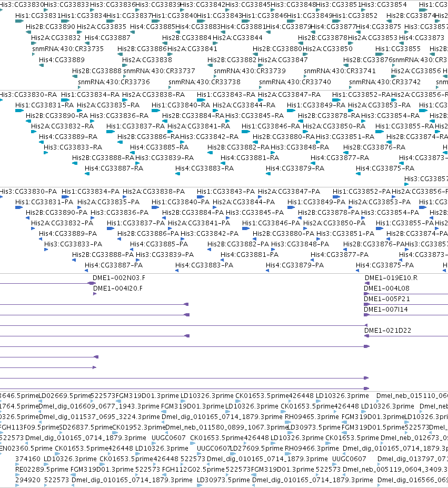
Task: Select the His2A:CG33832 gene label
Action: pos(56,38)
